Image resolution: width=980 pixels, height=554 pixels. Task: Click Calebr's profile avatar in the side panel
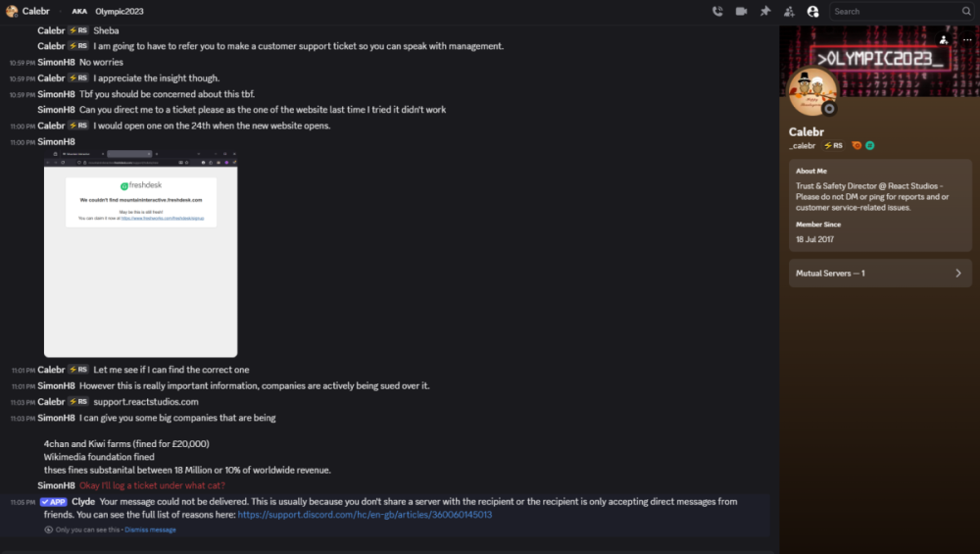pos(812,92)
